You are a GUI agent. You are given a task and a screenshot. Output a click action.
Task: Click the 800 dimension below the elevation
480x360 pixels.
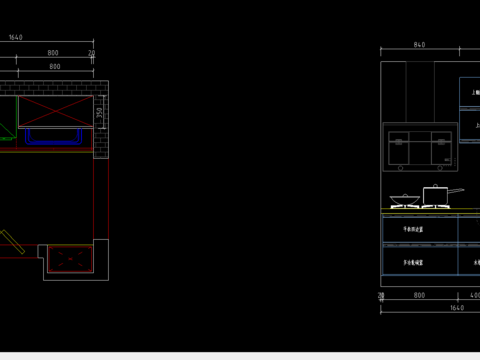tap(419, 295)
